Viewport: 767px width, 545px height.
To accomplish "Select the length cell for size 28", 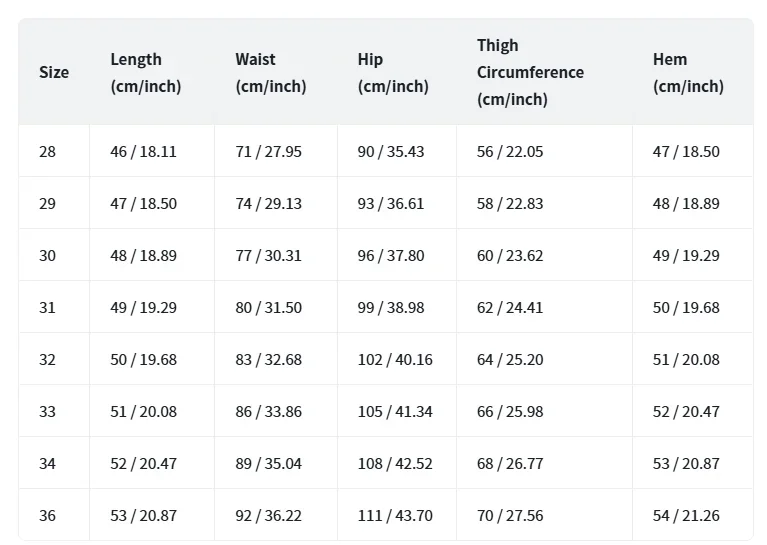I will 143,152.
